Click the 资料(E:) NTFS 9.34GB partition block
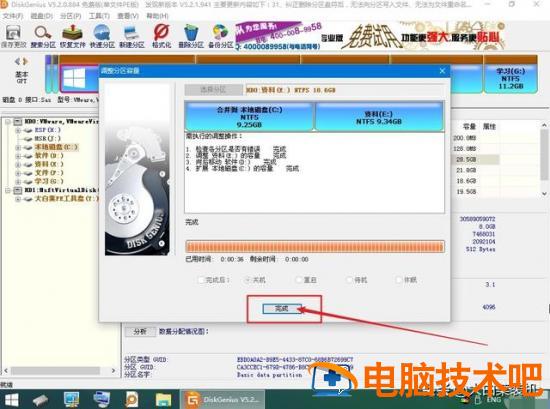This screenshot has height=409, width=550. point(379,116)
